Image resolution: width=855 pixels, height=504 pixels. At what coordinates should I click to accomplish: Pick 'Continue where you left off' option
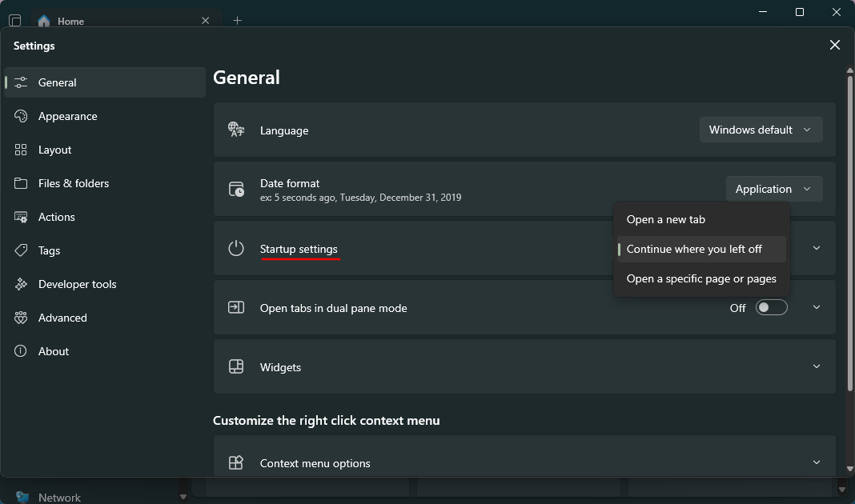coord(694,249)
